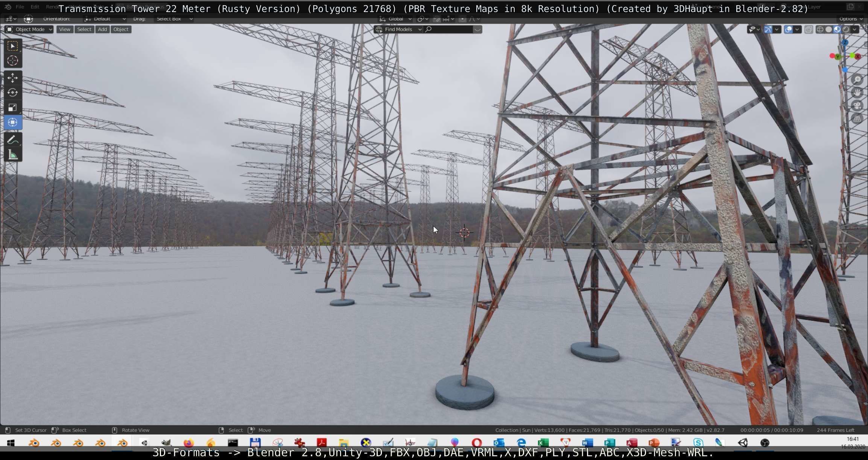This screenshot has height=460, width=868.
Task: Toggle viewport gizmos display
Action: [x=768, y=29]
